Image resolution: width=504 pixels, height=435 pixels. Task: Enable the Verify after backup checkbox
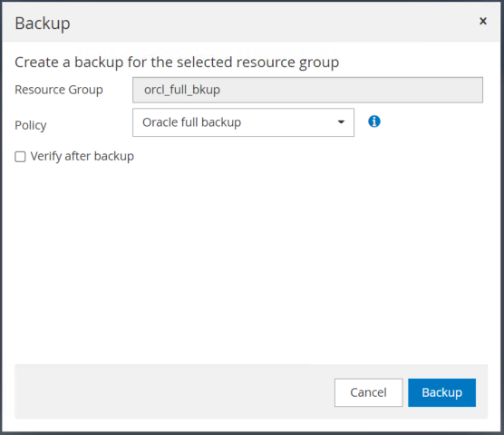(20, 157)
